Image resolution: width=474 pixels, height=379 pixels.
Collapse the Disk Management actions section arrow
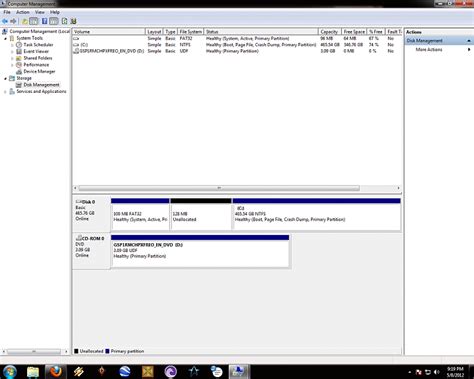pos(469,41)
